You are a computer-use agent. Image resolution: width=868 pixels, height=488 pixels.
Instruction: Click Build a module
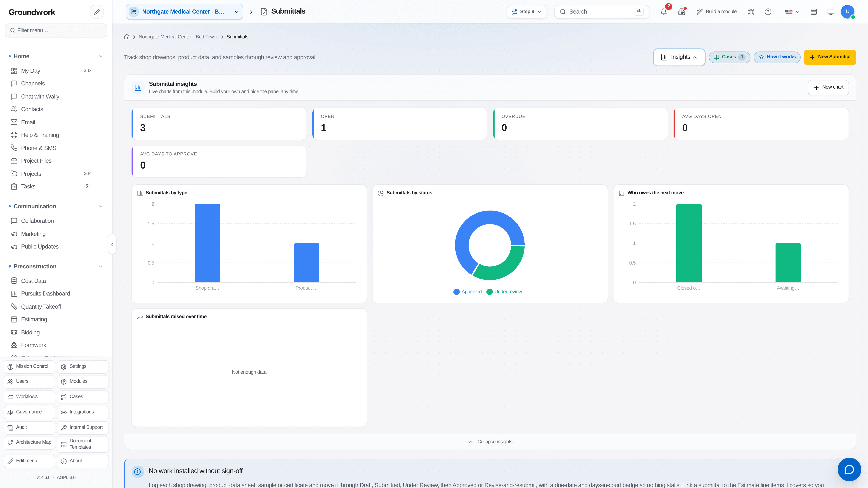(716, 12)
